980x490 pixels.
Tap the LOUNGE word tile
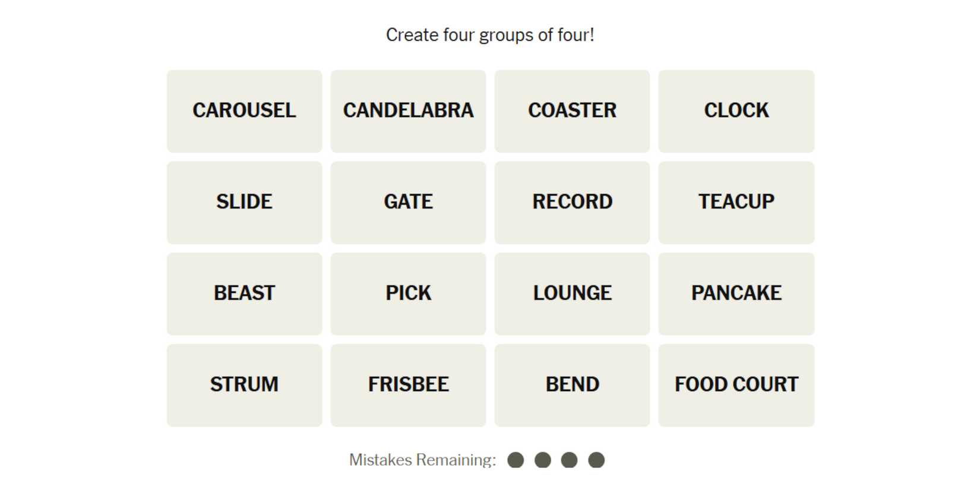(x=572, y=294)
